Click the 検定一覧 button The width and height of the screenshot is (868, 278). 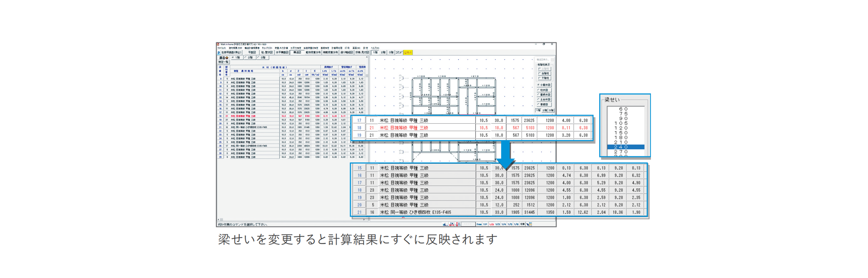[223, 62]
